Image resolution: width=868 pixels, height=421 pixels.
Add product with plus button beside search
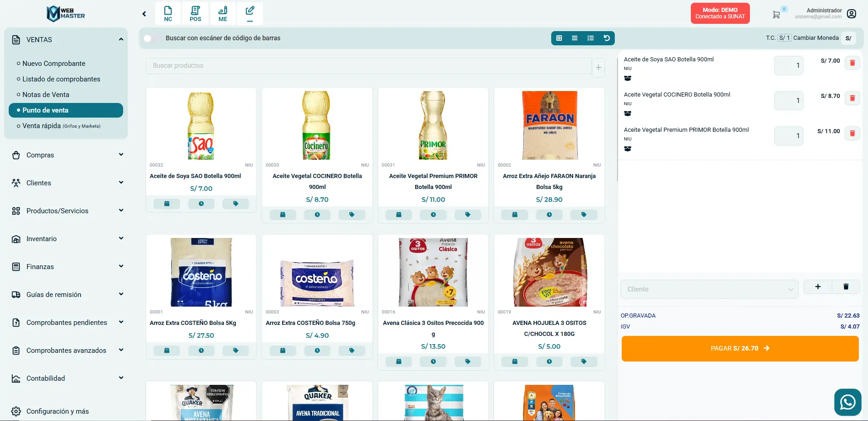tap(598, 68)
